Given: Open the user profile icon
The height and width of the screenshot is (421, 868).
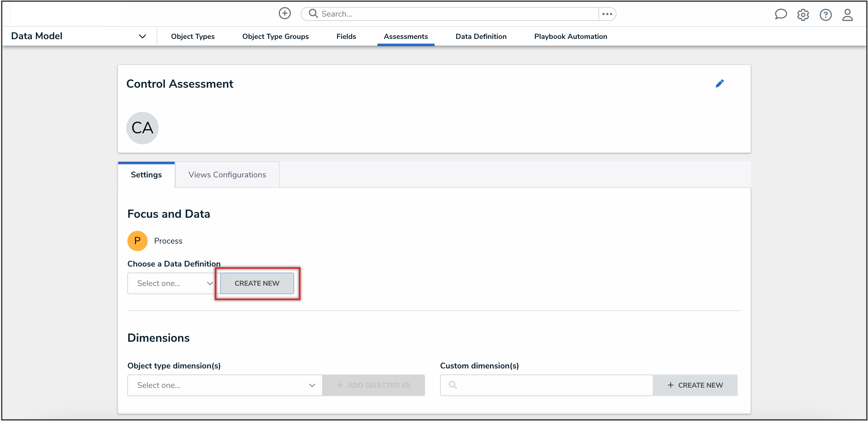Looking at the screenshot, I should pyautogui.click(x=848, y=15).
